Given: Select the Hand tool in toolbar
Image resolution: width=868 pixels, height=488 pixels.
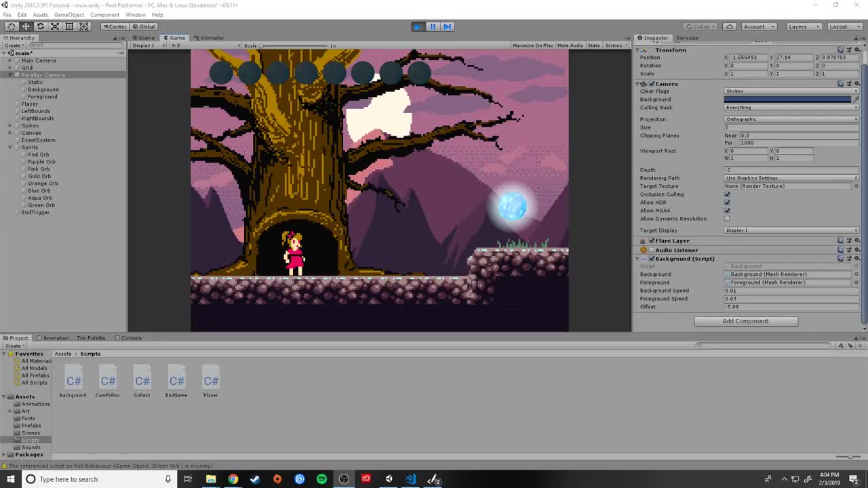Looking at the screenshot, I should pyautogui.click(x=12, y=26).
